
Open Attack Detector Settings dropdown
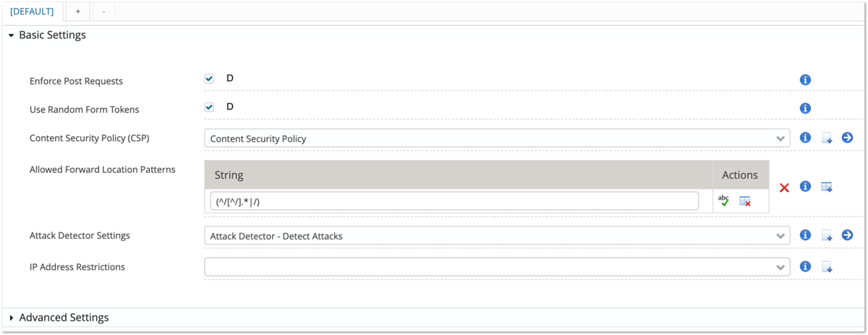(x=496, y=235)
